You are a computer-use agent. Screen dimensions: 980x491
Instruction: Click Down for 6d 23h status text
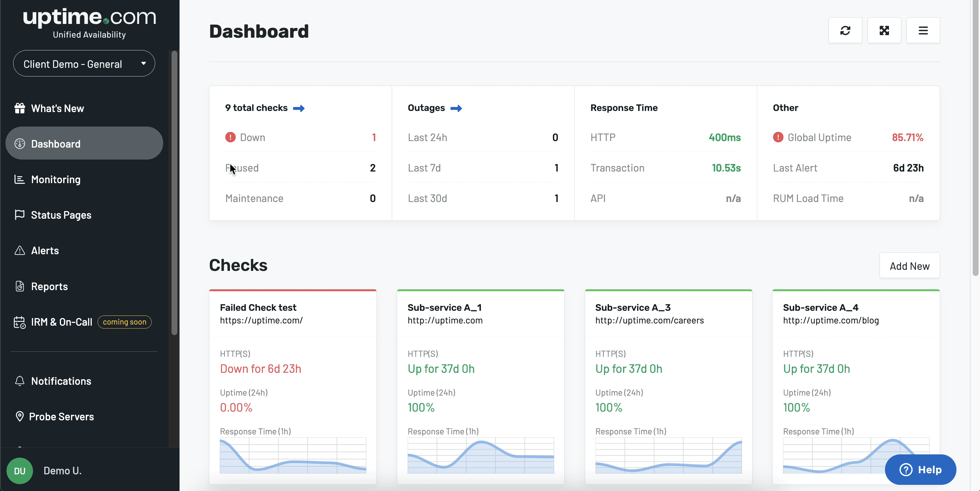260,368
